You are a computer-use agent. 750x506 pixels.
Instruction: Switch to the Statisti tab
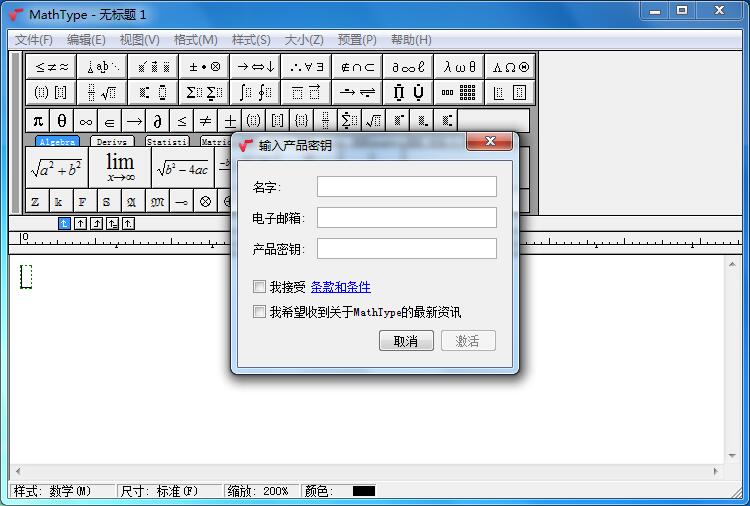click(x=167, y=142)
